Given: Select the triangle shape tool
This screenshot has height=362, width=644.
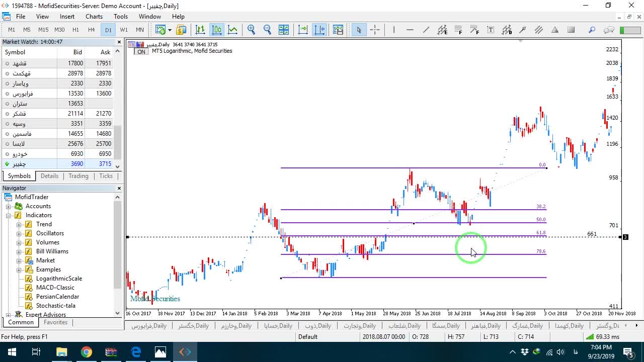Looking at the screenshot, I should click(x=555, y=30).
